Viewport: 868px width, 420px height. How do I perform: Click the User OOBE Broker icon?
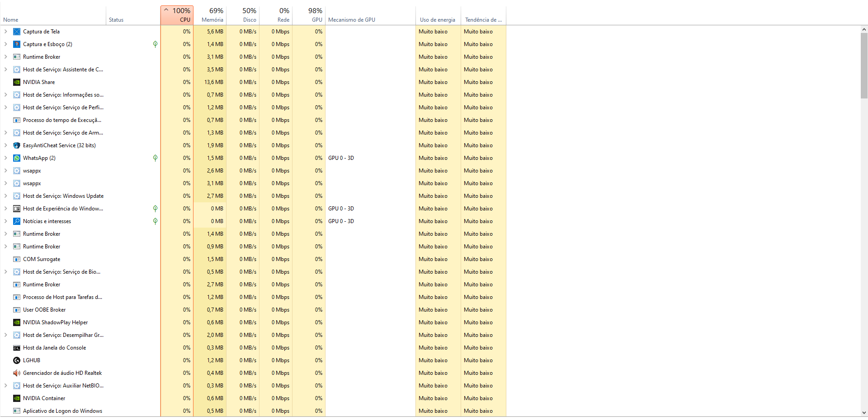pos(17,310)
